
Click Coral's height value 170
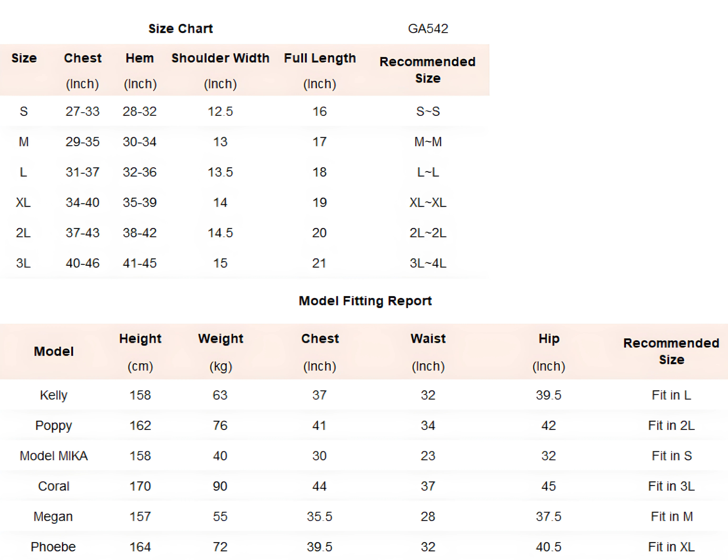point(140,486)
